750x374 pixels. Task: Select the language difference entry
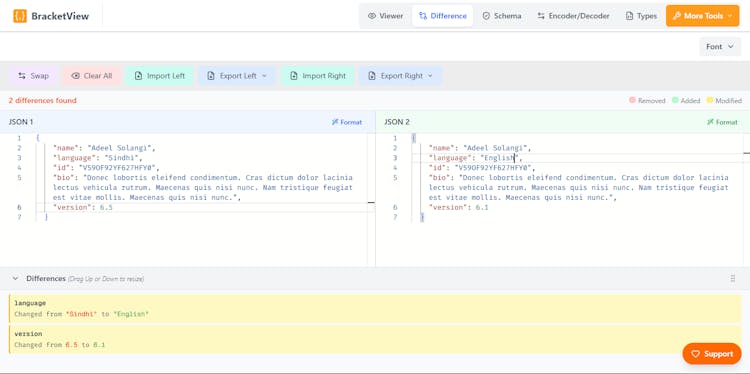[x=375, y=308]
